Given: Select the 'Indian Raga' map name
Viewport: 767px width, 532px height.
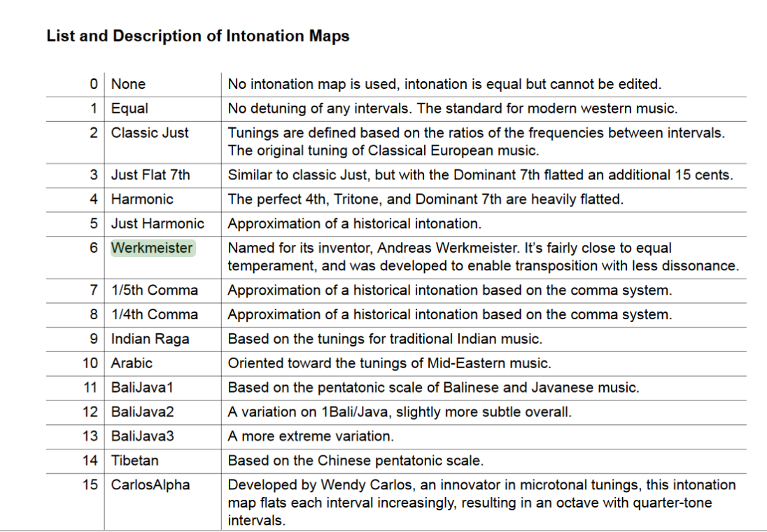Looking at the screenshot, I should [150, 339].
